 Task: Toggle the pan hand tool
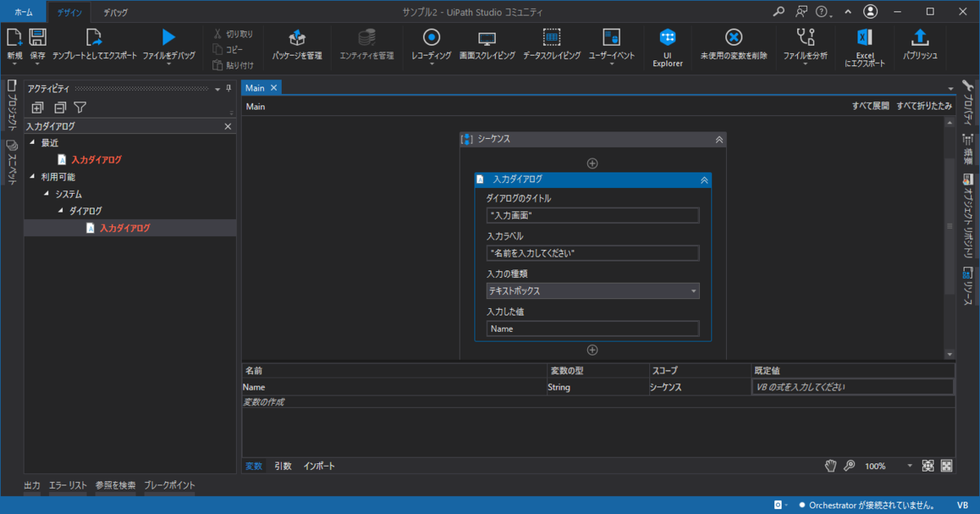(x=831, y=466)
